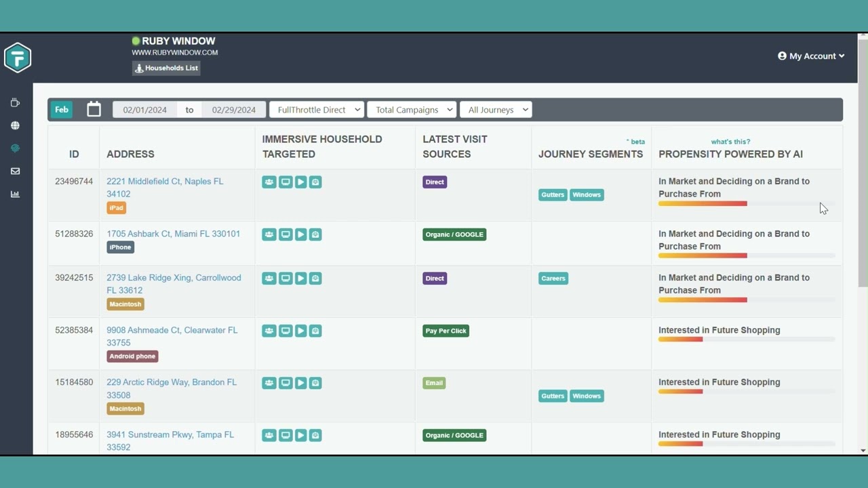Click the video play icon for 1705 Ashbark Ct
This screenshot has width=868, height=488.
(300, 235)
